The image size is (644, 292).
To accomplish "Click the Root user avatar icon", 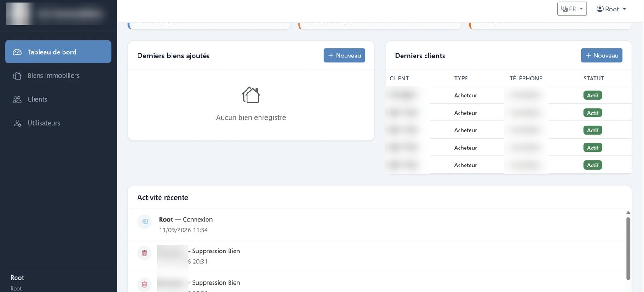I will 600,9.
